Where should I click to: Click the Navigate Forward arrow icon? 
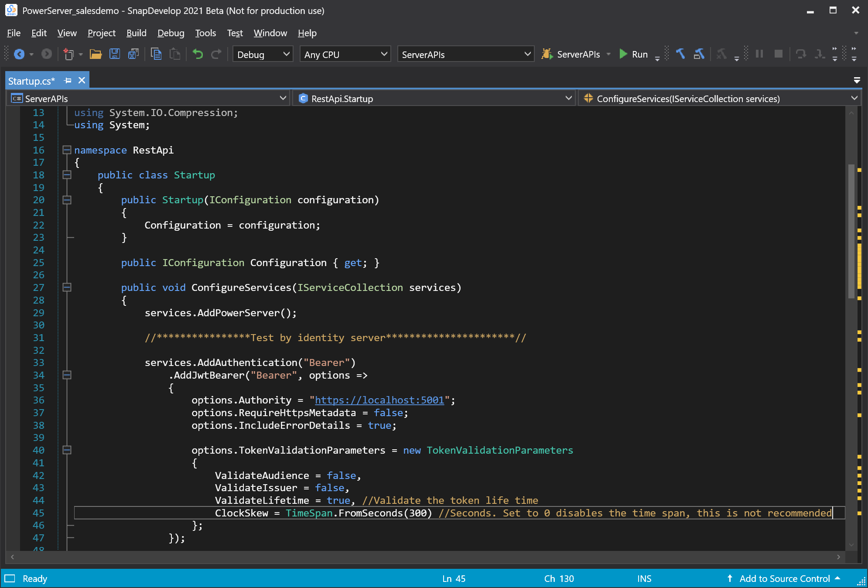pos(46,54)
